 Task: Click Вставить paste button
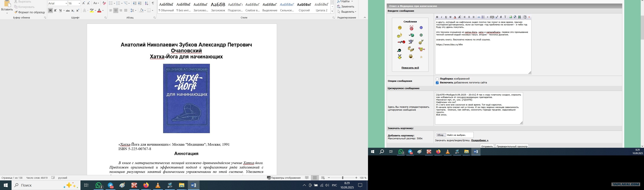7,7
